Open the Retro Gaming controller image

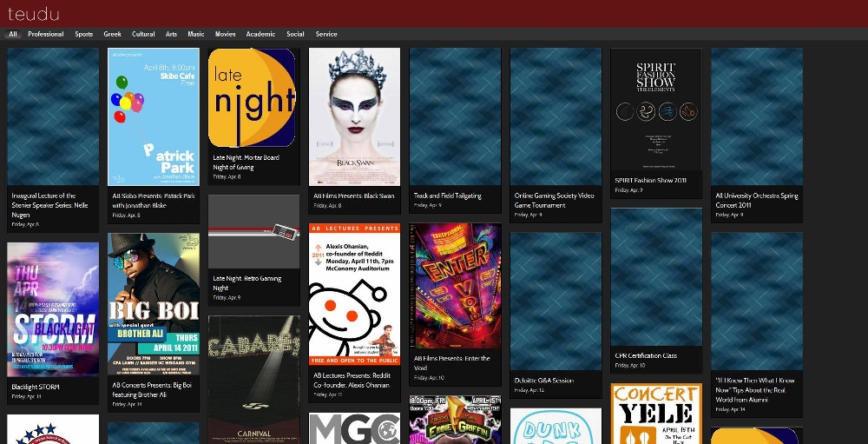[x=253, y=231]
